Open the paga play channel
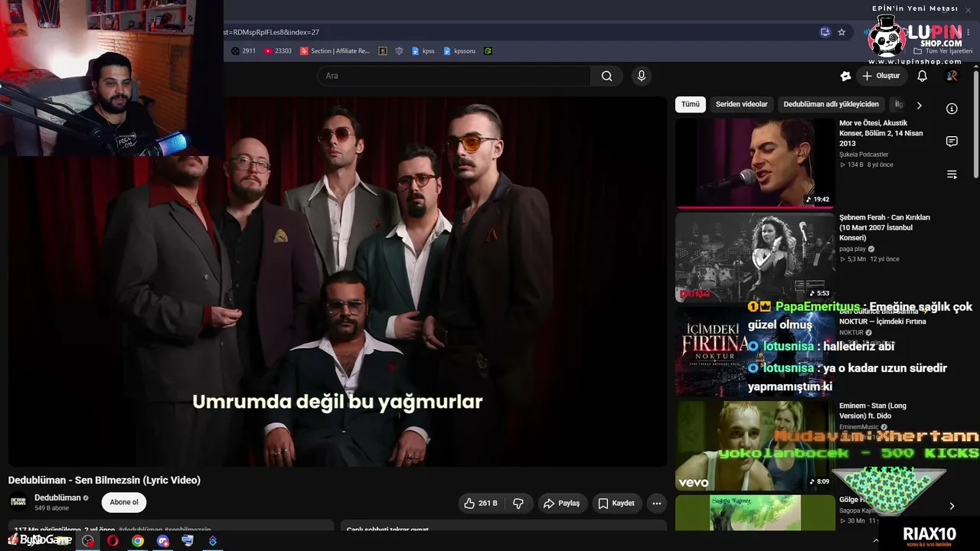Image resolution: width=980 pixels, height=551 pixels. coord(852,249)
